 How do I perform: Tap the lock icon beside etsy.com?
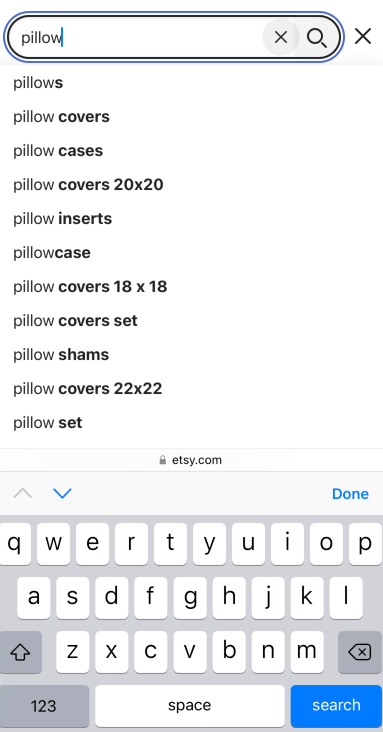pos(163,460)
